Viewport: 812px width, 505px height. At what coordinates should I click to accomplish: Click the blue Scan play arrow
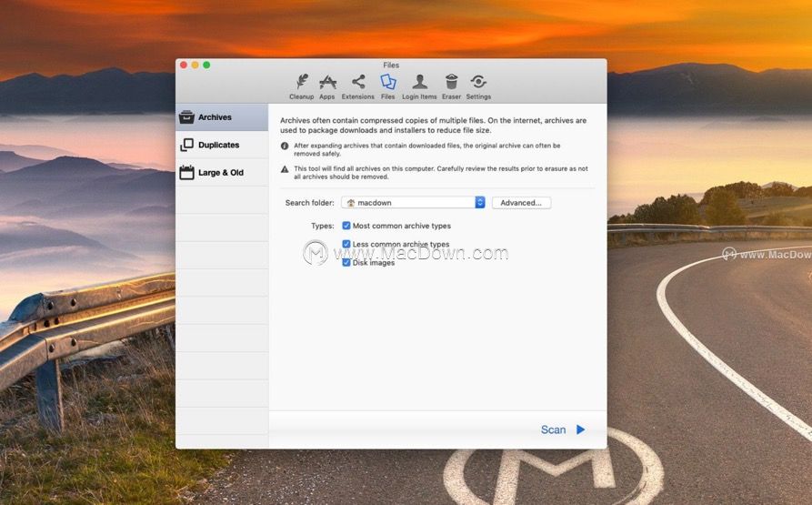580,429
